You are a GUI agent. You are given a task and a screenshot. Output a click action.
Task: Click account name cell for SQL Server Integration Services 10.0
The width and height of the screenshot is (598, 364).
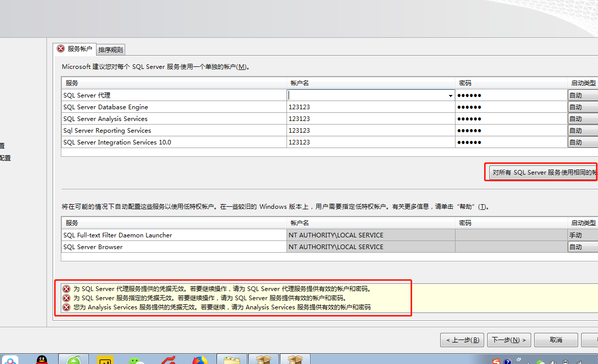click(x=371, y=142)
